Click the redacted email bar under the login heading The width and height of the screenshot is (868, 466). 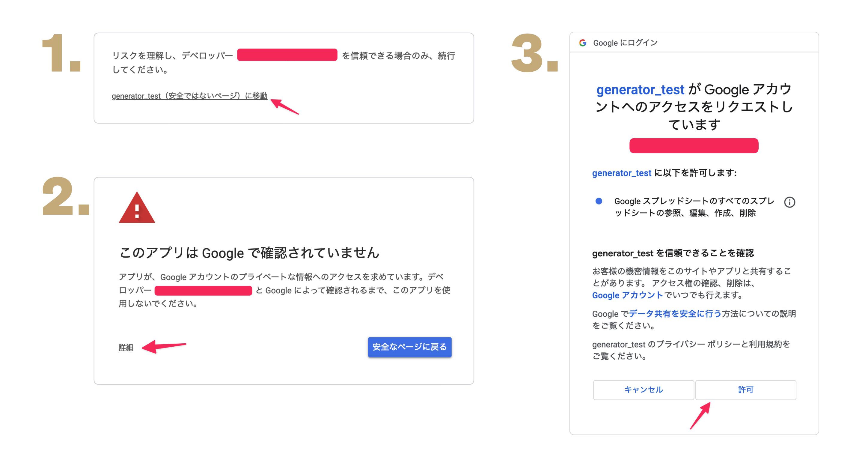[694, 146]
